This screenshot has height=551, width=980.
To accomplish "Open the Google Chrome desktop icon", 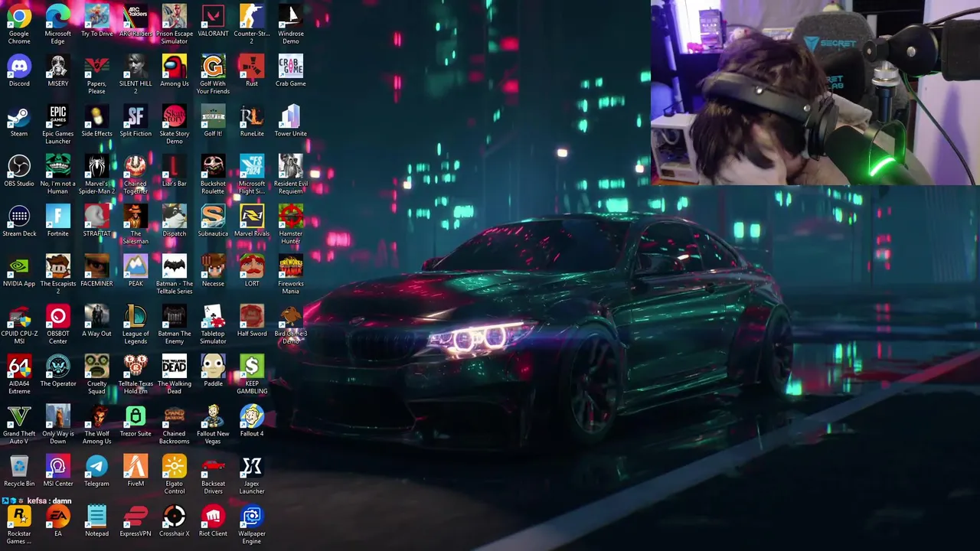I will pyautogui.click(x=19, y=17).
